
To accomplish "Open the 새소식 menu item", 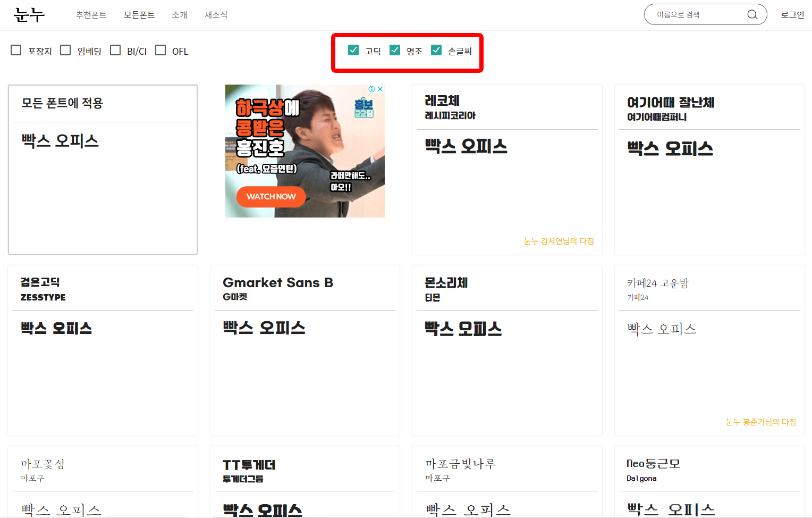I will (x=216, y=15).
